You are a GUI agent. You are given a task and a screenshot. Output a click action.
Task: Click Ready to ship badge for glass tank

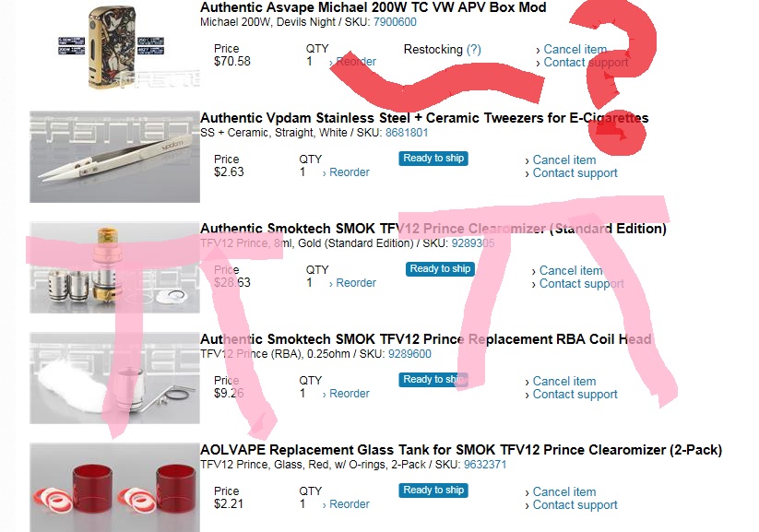click(x=433, y=491)
